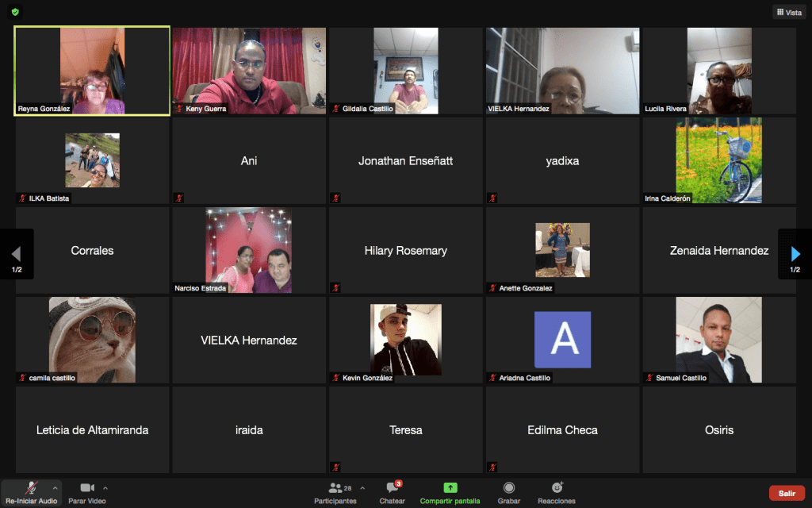Go to next page with right arrow
This screenshot has width=812, height=508.
(795, 254)
